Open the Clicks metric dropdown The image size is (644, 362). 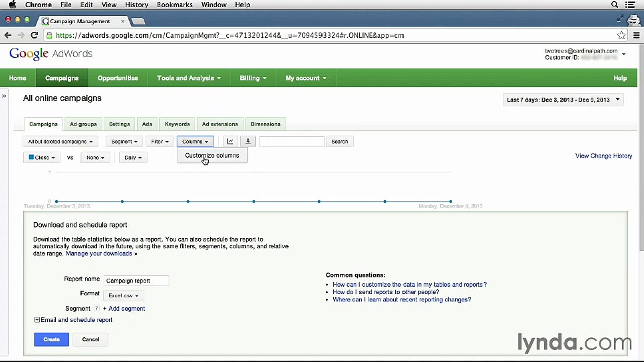(x=42, y=157)
